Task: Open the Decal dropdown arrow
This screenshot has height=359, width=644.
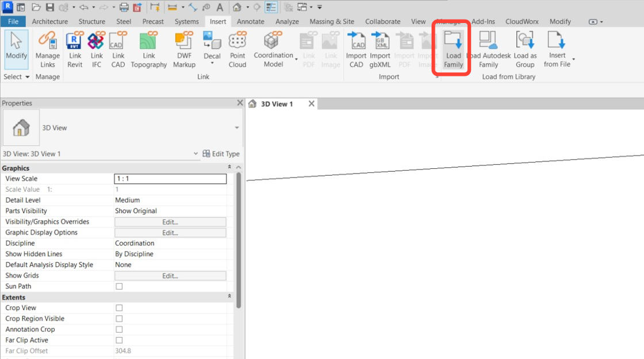Action: (x=212, y=63)
